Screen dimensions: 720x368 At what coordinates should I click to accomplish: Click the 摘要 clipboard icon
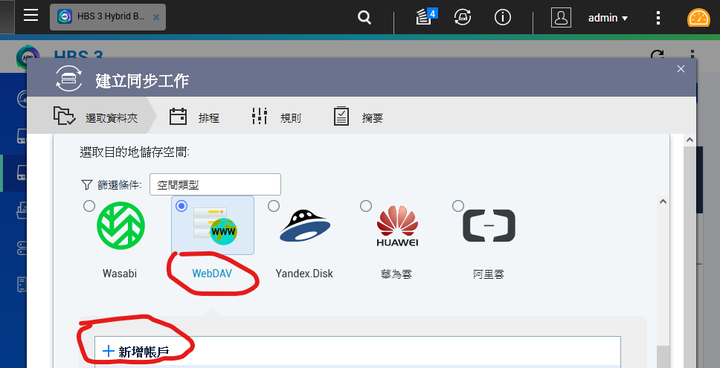point(341,117)
